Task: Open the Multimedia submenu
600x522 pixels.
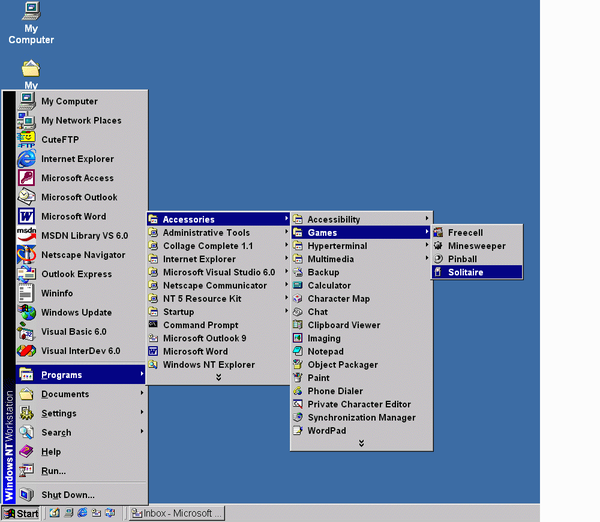Action: coord(330,259)
